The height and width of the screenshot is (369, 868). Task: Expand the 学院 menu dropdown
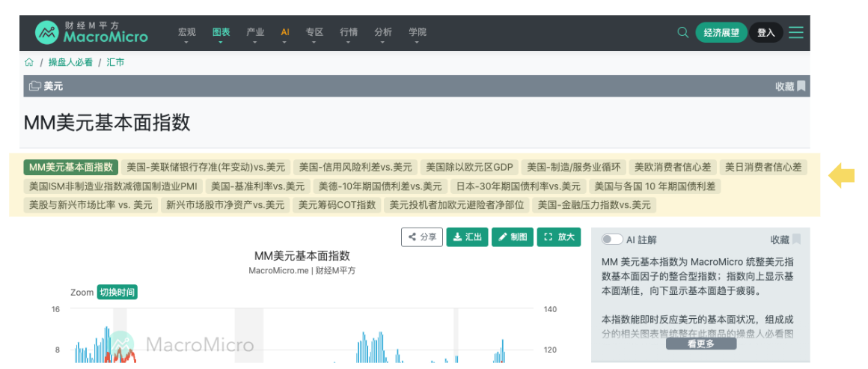coord(418,35)
